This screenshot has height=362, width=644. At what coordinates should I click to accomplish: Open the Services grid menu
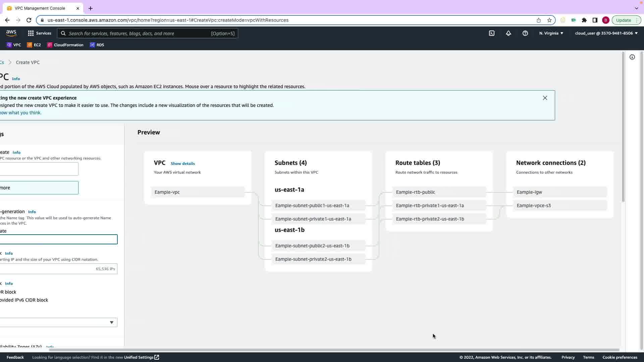(x=40, y=33)
